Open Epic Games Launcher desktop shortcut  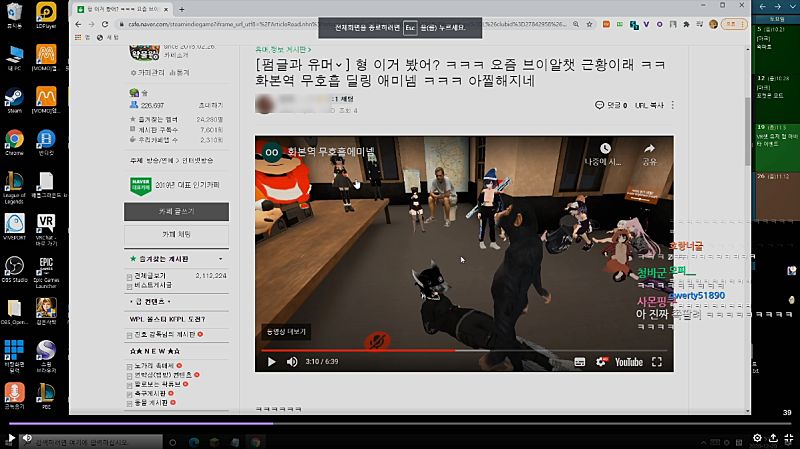tap(46, 272)
